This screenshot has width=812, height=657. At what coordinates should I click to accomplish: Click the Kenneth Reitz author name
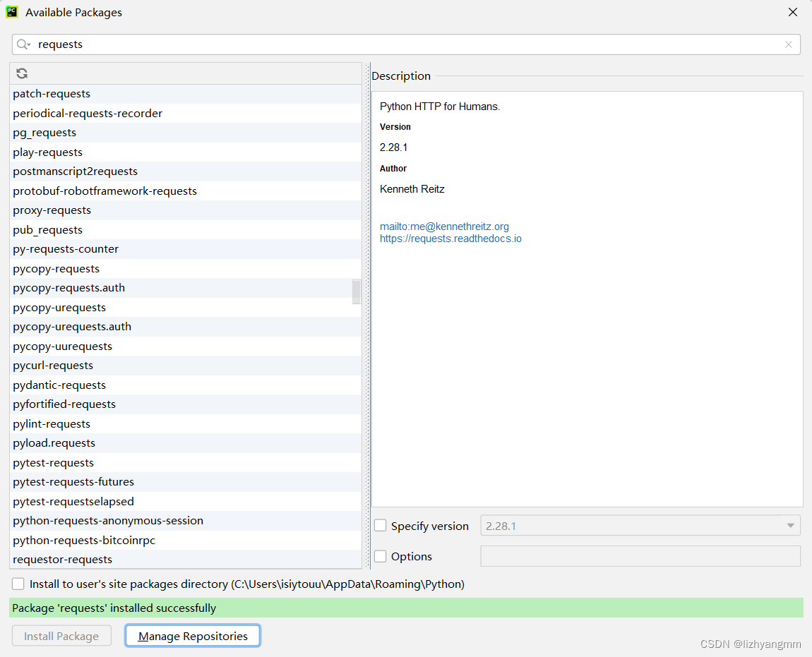[x=412, y=189]
